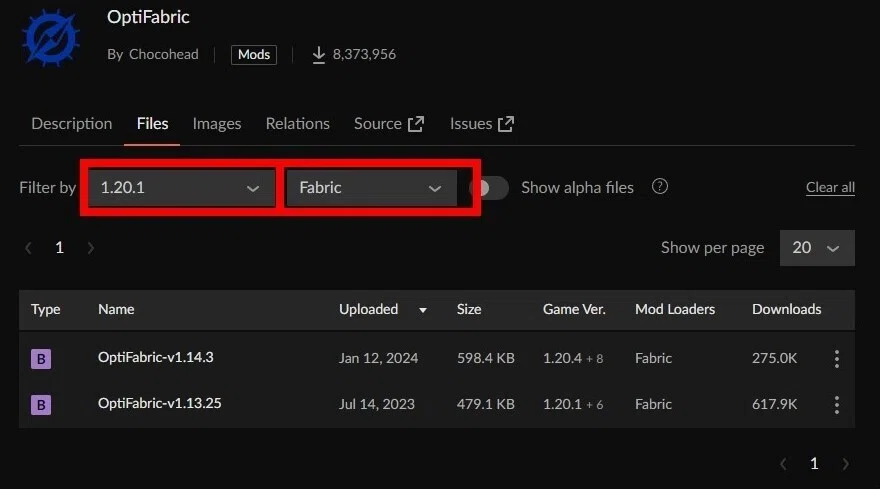
Task: Click the 598.4 KB size value
Action: coord(485,358)
